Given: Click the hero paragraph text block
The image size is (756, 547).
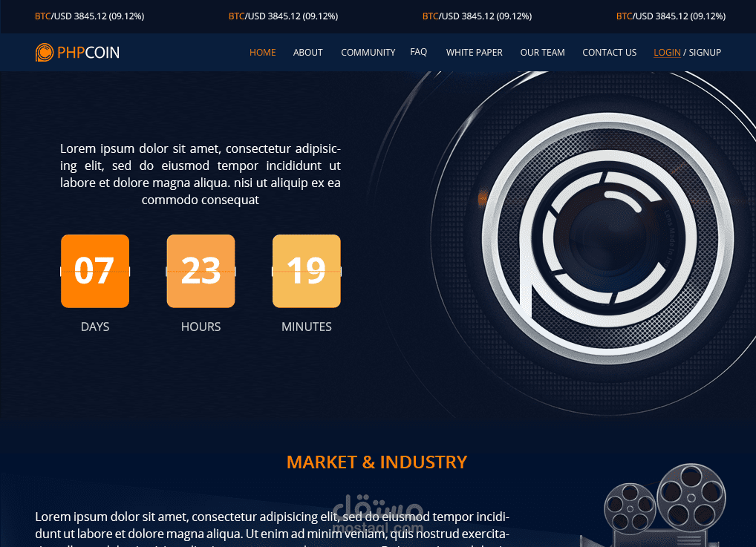Looking at the screenshot, I should 199,173.
